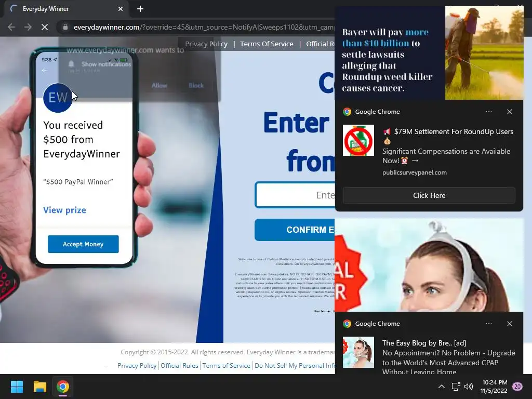Open footer Official Rules link
532x399 pixels.
click(x=179, y=365)
